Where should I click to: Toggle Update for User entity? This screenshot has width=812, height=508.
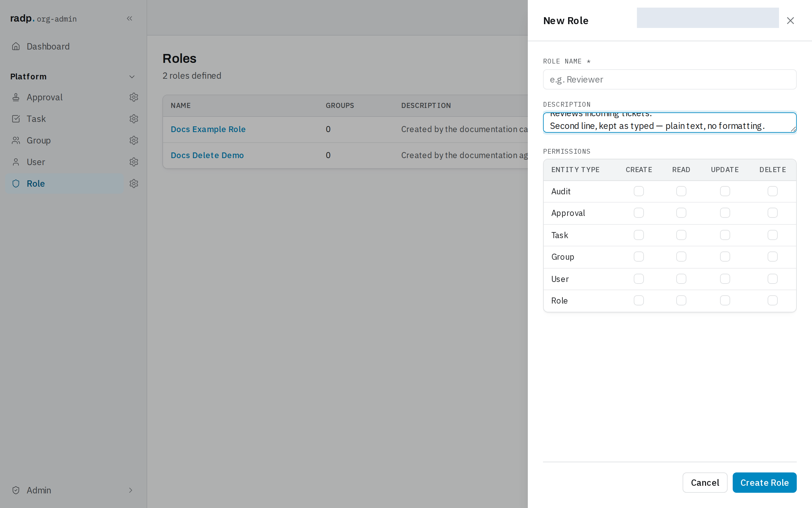[x=725, y=279]
